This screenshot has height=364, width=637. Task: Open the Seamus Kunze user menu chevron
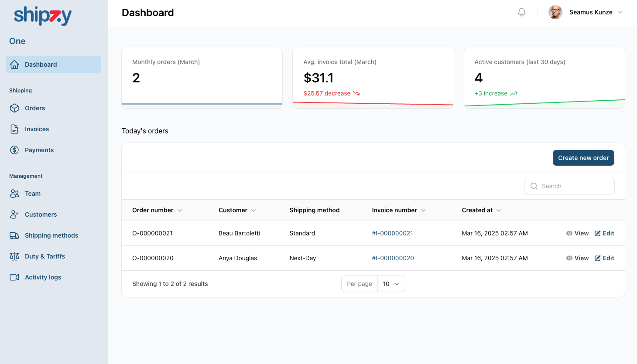(620, 12)
